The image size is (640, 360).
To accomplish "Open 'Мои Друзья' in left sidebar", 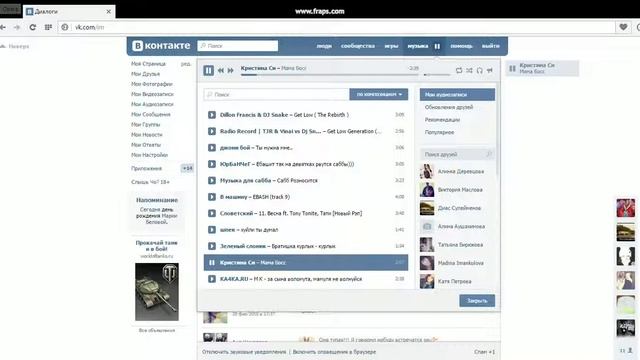I will pos(146,74).
